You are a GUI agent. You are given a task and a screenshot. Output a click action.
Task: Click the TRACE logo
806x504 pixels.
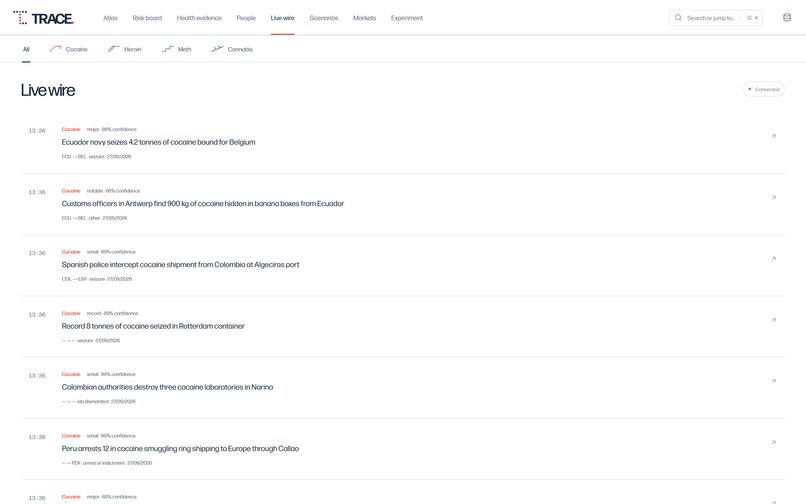tap(44, 18)
